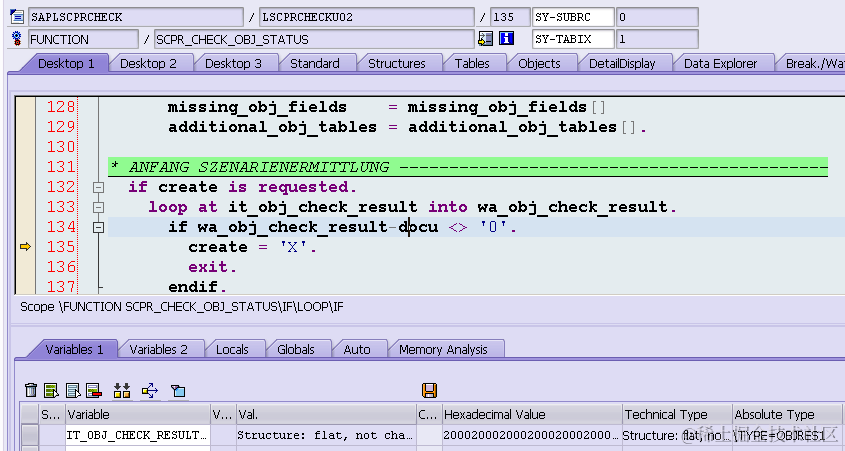Image resolution: width=845 pixels, height=451 pixels.
Task: Select the Variables 1 tab
Action: [x=74, y=350]
